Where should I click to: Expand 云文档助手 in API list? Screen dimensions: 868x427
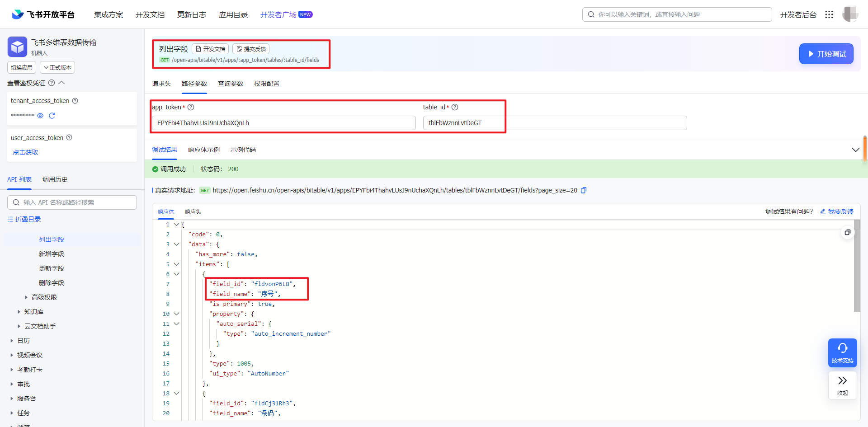pyautogui.click(x=19, y=326)
